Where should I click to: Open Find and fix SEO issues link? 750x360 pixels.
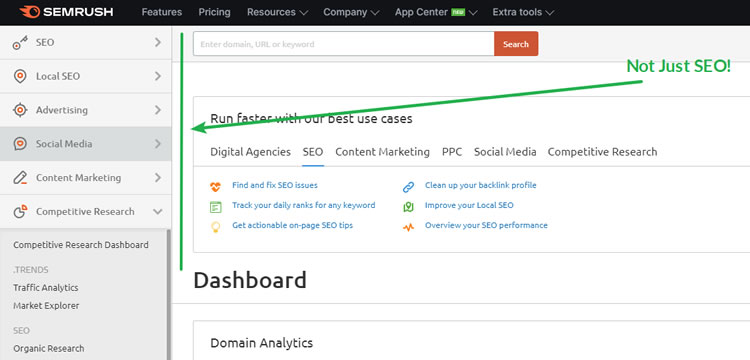pos(275,185)
